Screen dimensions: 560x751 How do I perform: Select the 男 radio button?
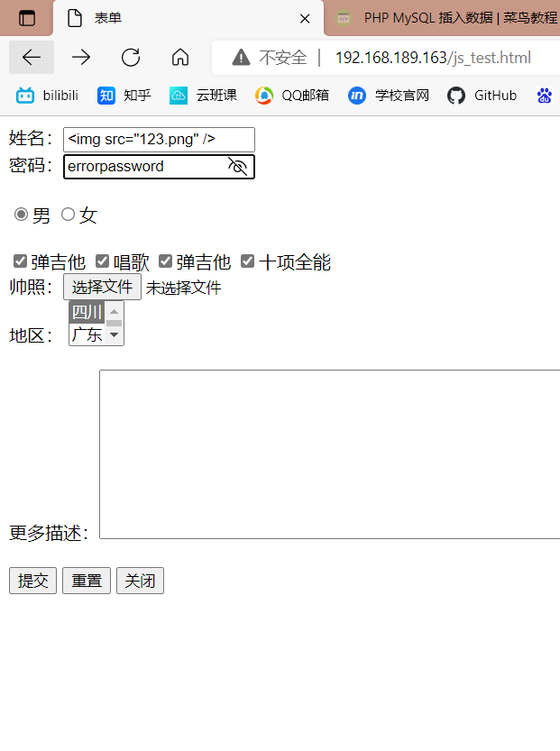coord(21,214)
